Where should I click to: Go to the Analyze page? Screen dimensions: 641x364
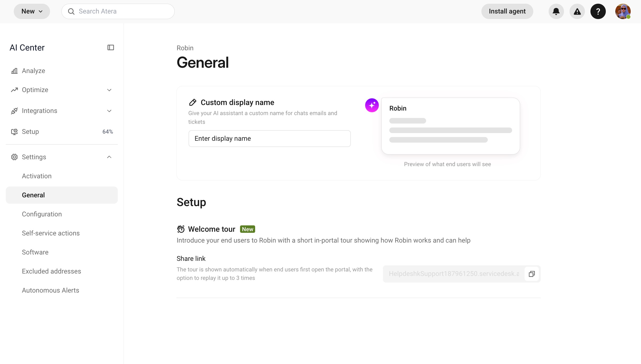point(62,71)
